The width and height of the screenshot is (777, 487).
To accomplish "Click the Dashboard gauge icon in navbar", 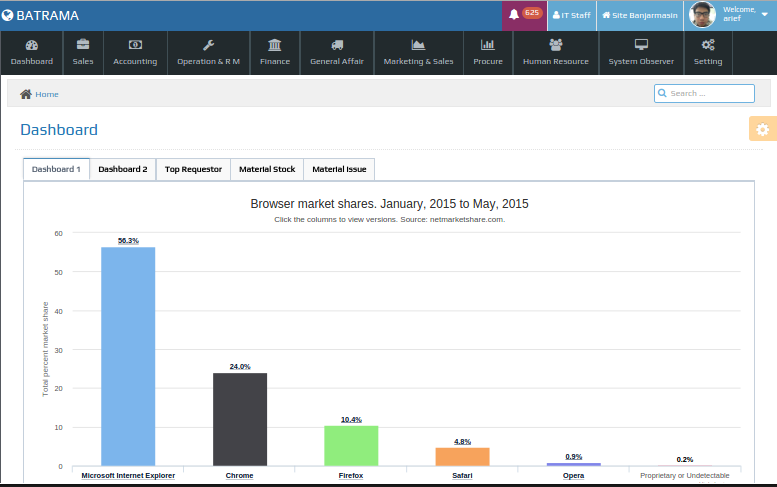I will [32, 45].
